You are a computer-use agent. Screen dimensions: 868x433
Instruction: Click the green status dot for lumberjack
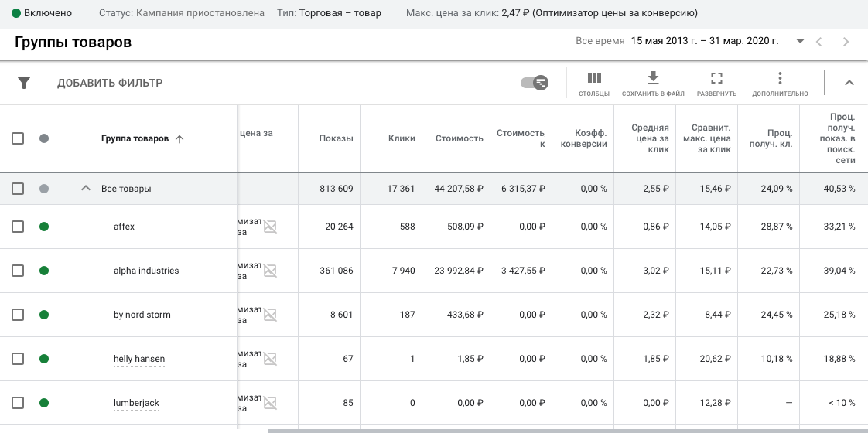(x=44, y=403)
